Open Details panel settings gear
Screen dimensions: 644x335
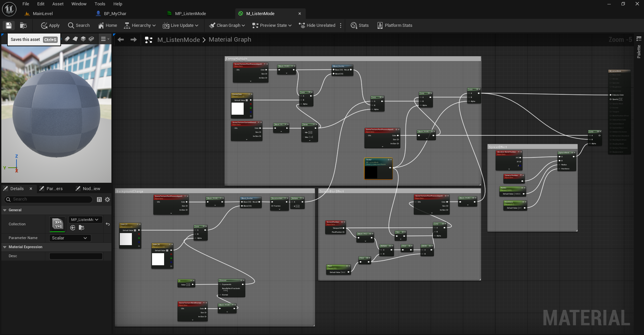tap(107, 200)
